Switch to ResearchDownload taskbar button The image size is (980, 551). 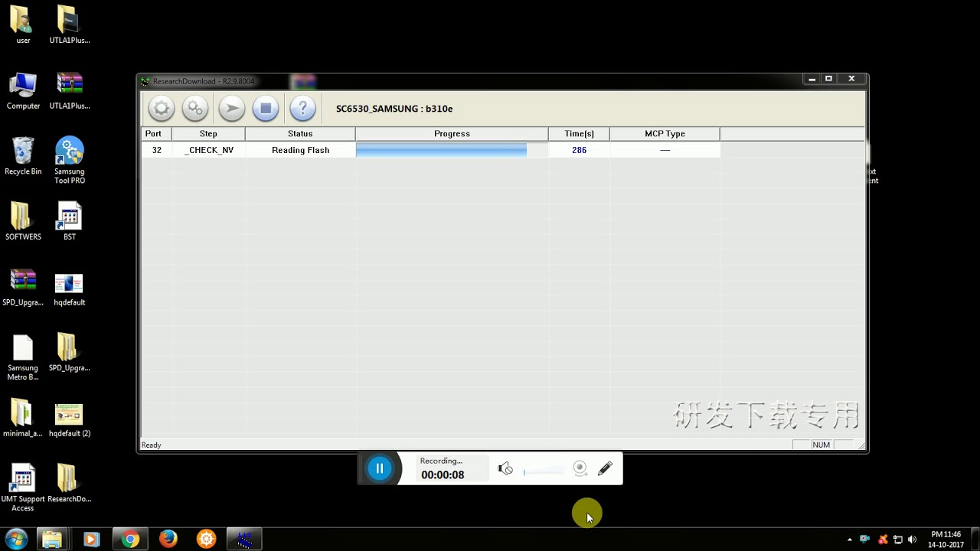[245, 539]
